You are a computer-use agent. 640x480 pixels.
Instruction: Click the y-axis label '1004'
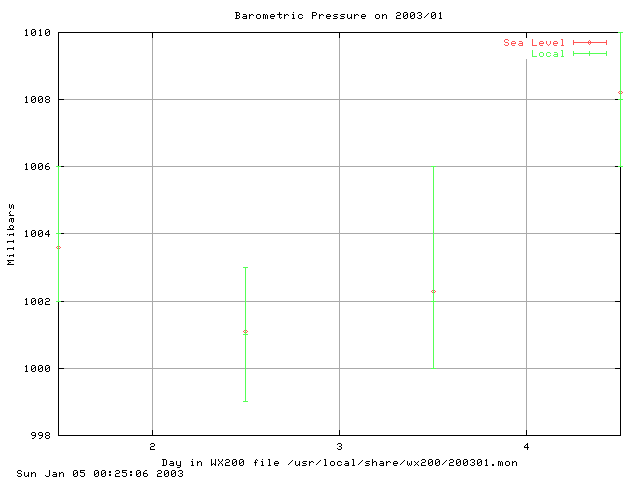(x=37, y=233)
